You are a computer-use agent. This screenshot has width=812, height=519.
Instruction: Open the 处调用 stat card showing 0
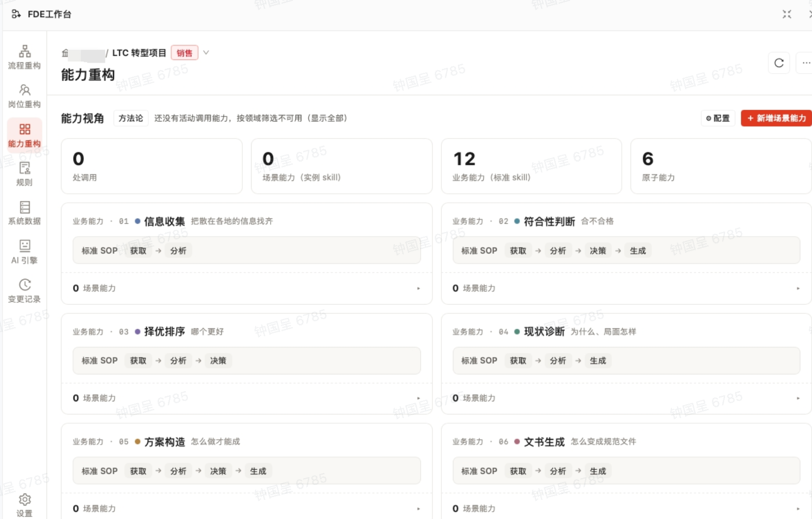pos(152,166)
